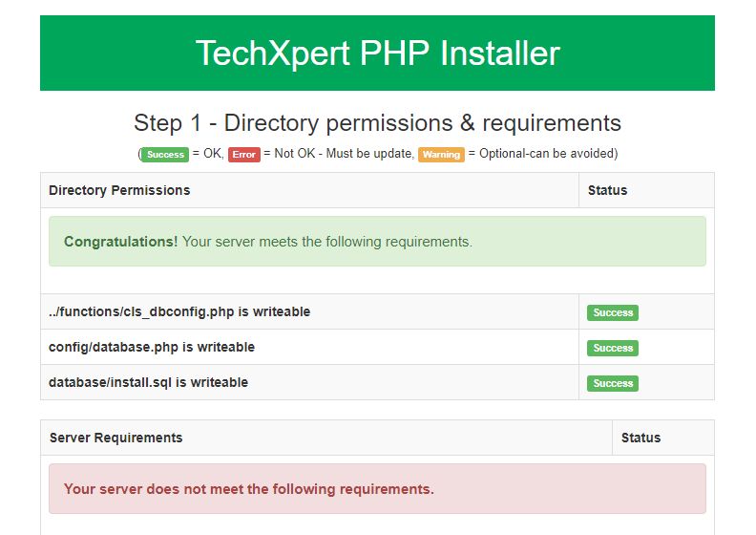Click the red Error badge in the legend
The height and width of the screenshot is (535, 756).
tap(243, 154)
